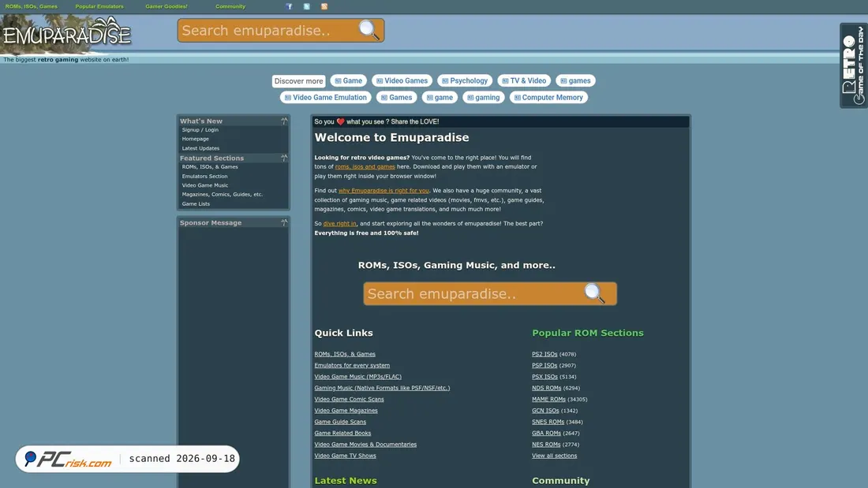Open PSP ISOs section
The image size is (868, 488).
544,365
